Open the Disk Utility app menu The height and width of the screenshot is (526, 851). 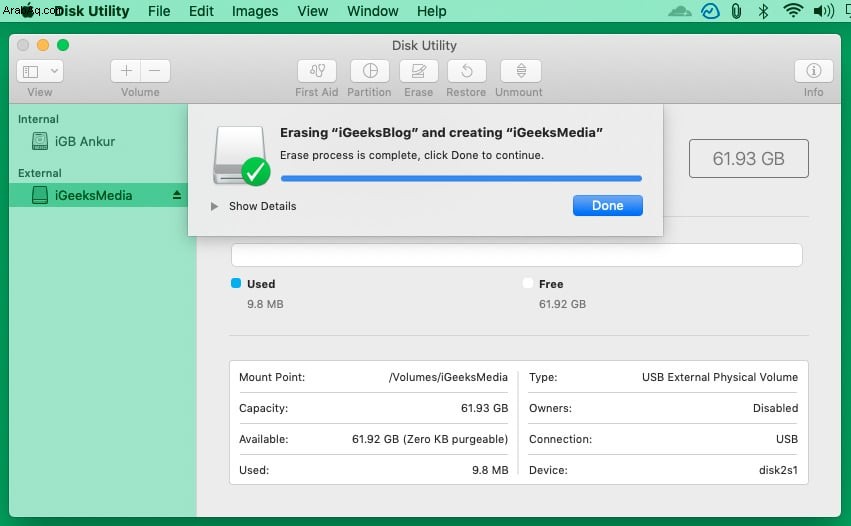tap(91, 11)
